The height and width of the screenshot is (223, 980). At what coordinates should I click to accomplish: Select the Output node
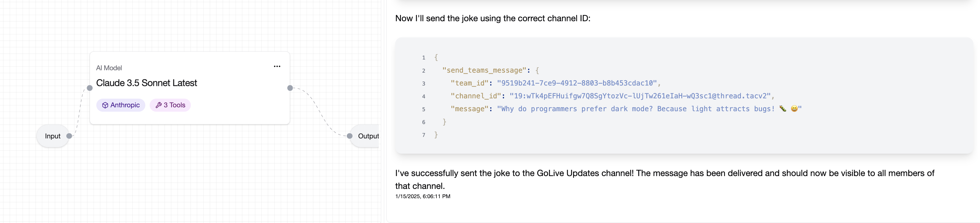364,136
